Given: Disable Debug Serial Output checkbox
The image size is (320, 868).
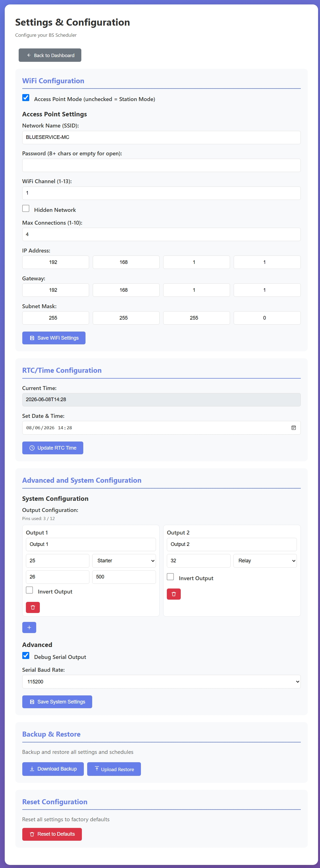Looking at the screenshot, I should 26,655.
